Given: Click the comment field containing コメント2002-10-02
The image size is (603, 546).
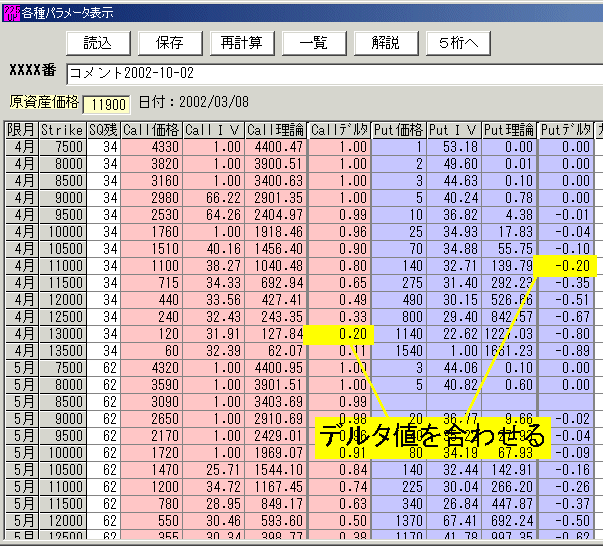Looking at the screenshot, I should 335,74.
